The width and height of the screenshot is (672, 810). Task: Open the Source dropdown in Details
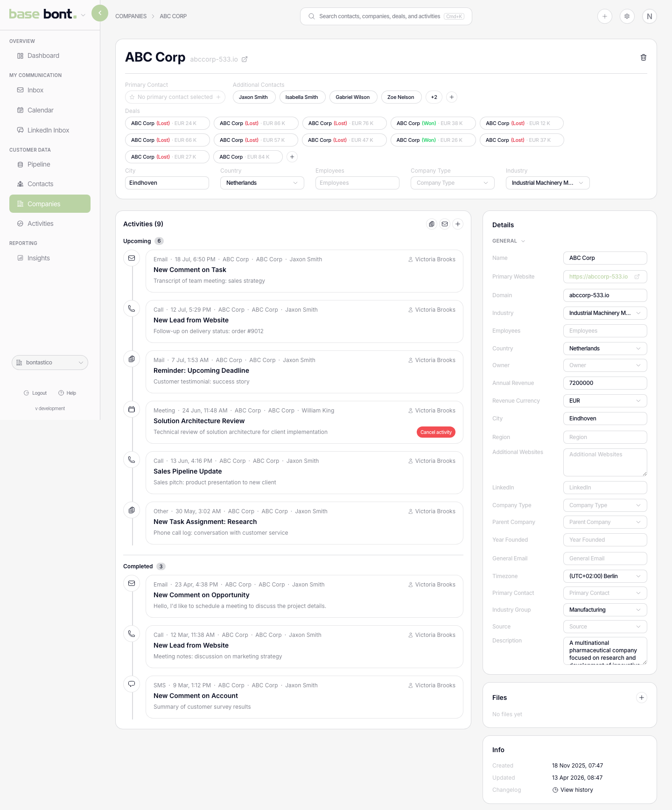[605, 627]
